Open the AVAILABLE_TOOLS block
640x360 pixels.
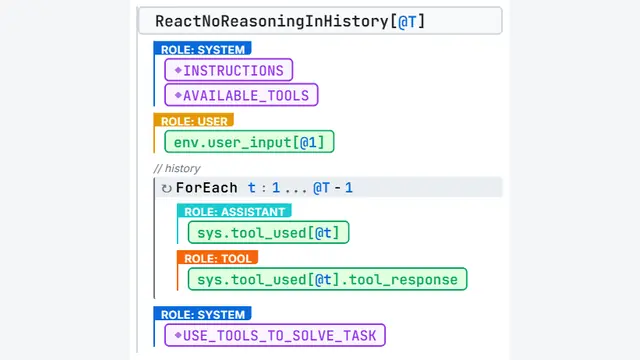pos(241,95)
